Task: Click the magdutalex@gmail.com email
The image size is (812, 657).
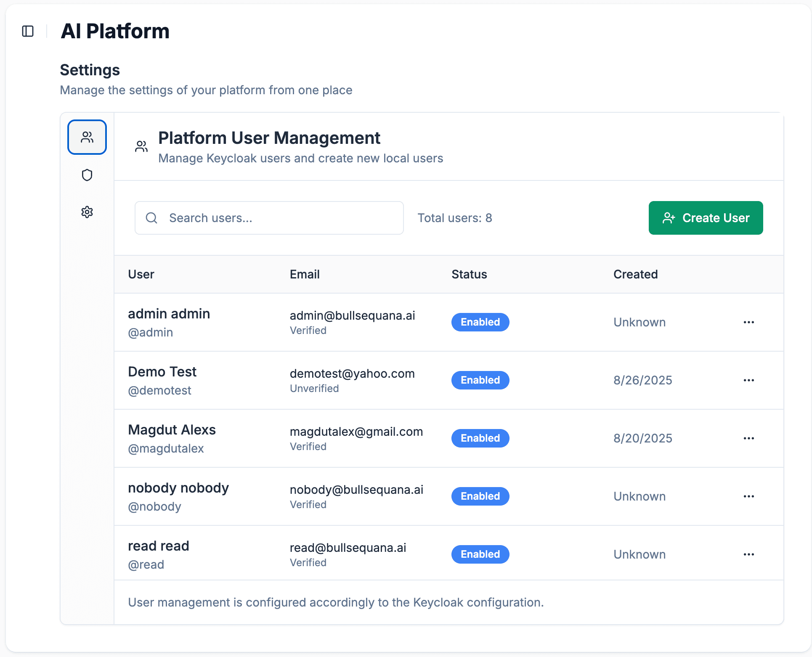Action: (356, 432)
